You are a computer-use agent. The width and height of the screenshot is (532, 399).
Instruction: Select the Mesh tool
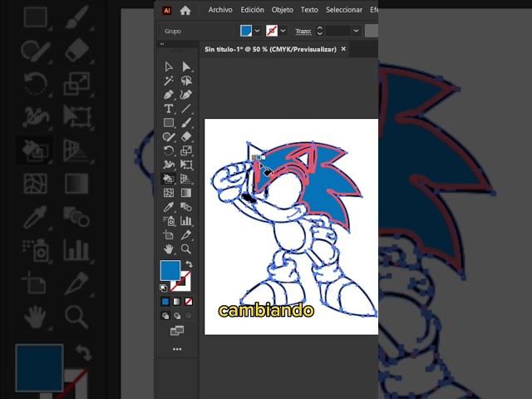coord(169,193)
